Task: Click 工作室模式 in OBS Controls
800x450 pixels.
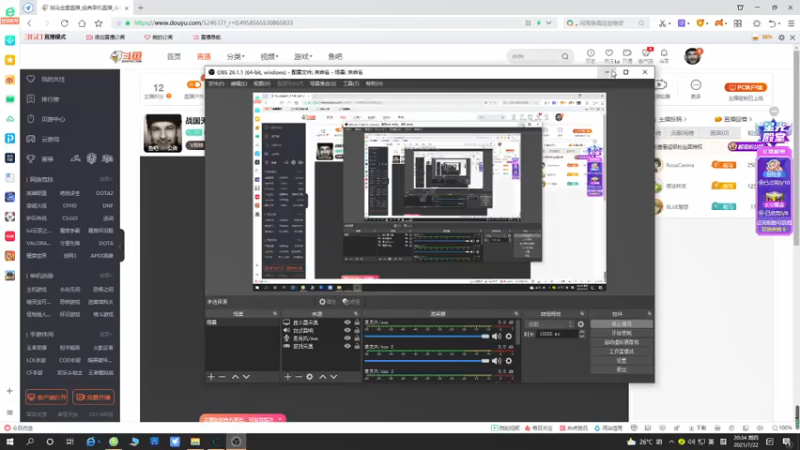Action: [x=621, y=352]
